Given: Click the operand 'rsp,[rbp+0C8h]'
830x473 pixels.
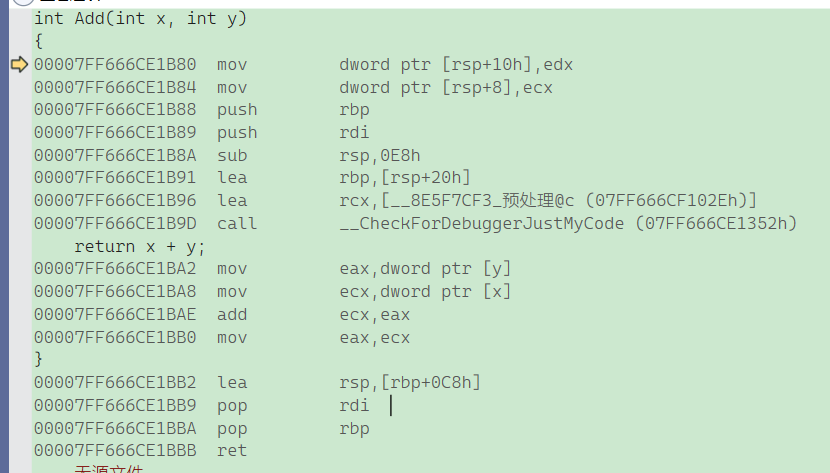Looking at the screenshot, I should [410, 382].
